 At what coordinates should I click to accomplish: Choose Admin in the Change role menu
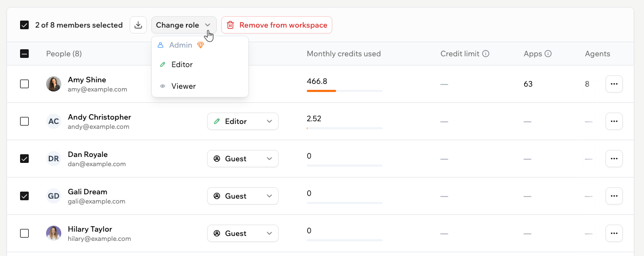200,45
